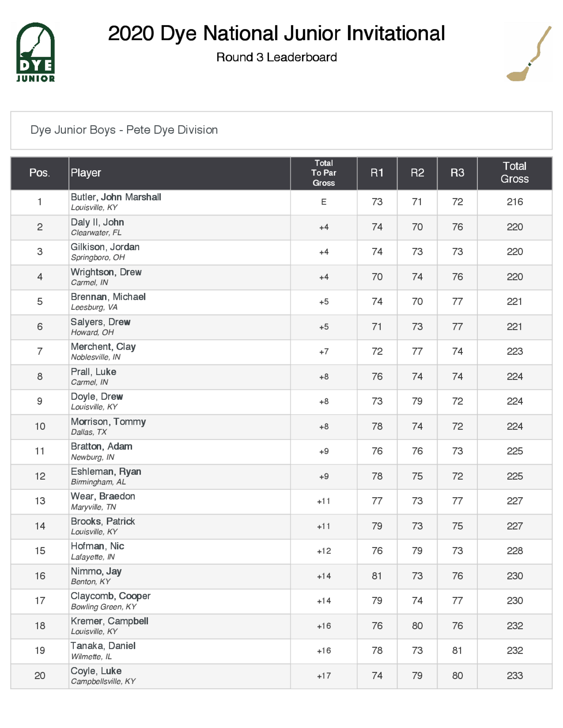
Task: Open player Daly II, John
Action: (x=97, y=222)
